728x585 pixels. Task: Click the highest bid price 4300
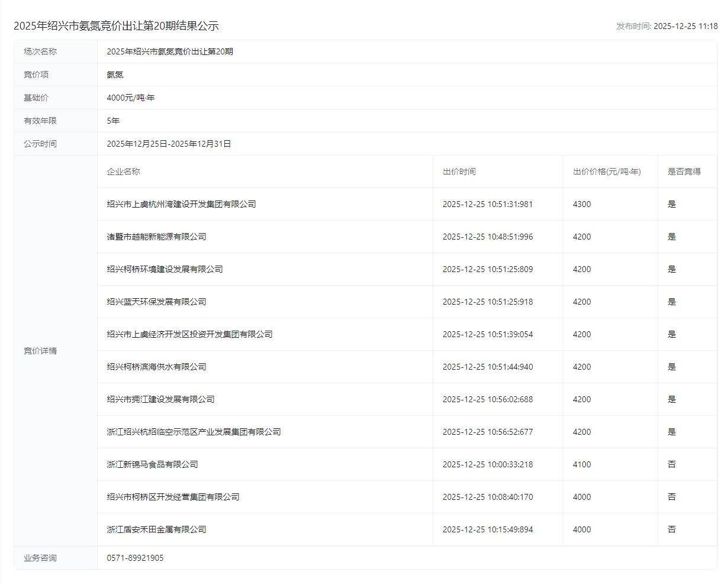click(x=581, y=204)
